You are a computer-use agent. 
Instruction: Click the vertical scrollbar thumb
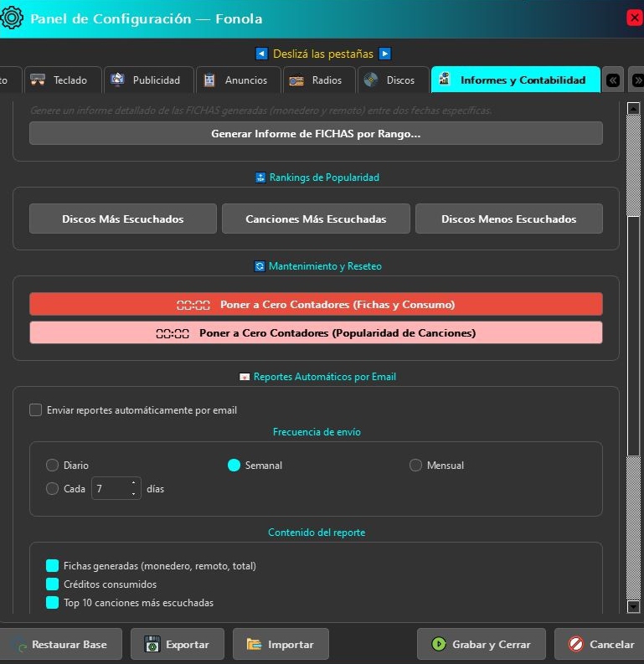633,337
